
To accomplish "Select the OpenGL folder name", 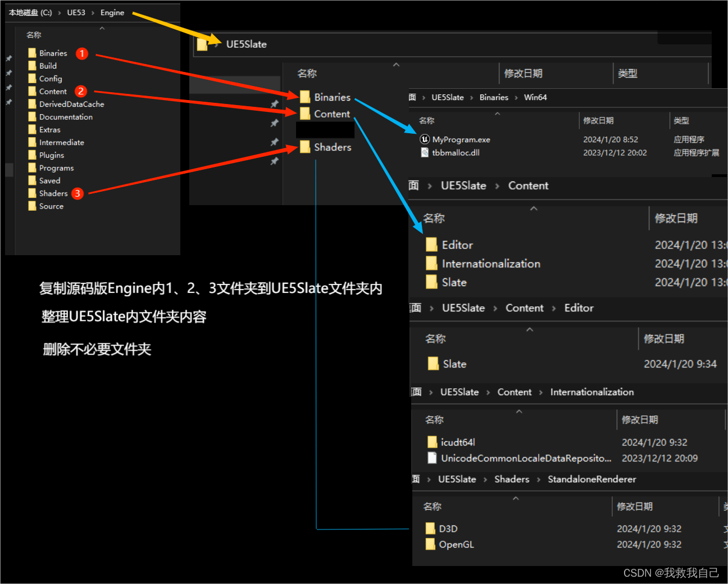I will (x=456, y=544).
